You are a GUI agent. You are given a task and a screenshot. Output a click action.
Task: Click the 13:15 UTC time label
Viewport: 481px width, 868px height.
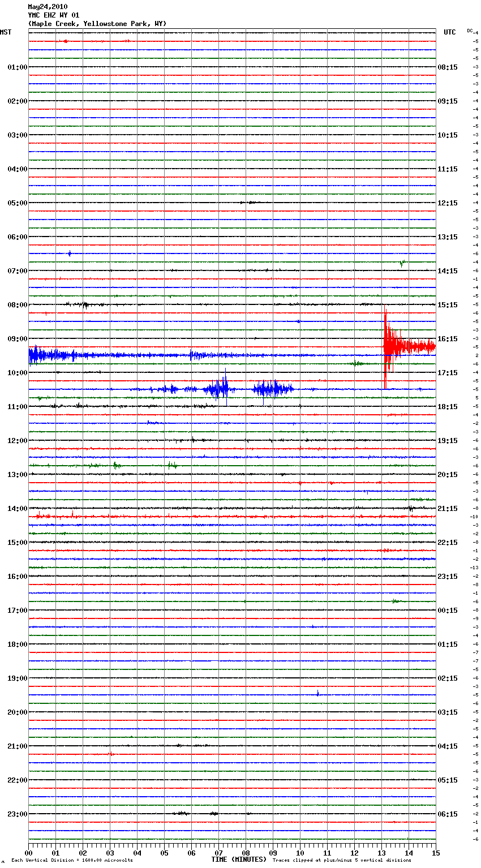point(448,237)
